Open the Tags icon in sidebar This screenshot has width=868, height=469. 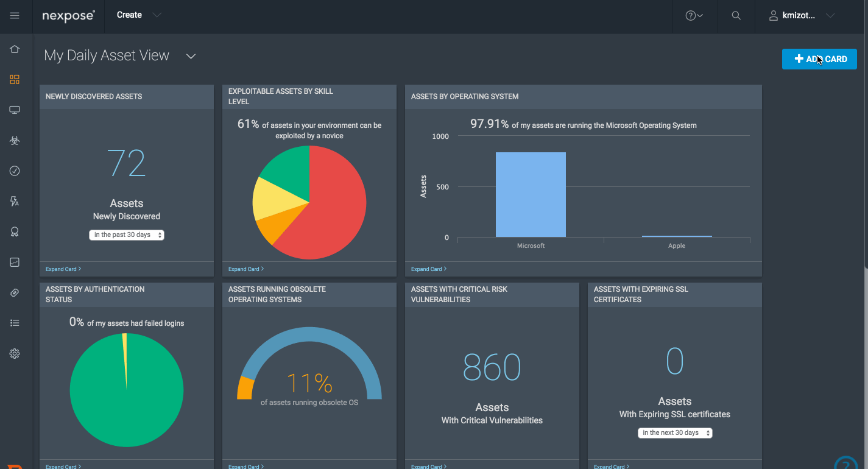pyautogui.click(x=15, y=293)
